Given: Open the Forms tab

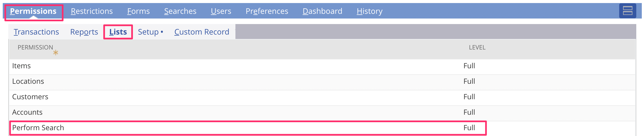Looking at the screenshot, I should (x=138, y=11).
